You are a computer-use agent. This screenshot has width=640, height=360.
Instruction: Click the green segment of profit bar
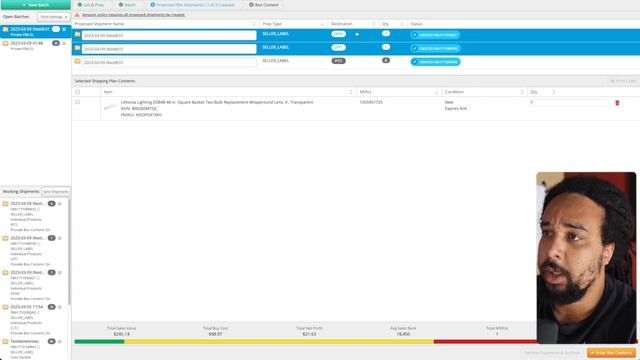point(99,342)
